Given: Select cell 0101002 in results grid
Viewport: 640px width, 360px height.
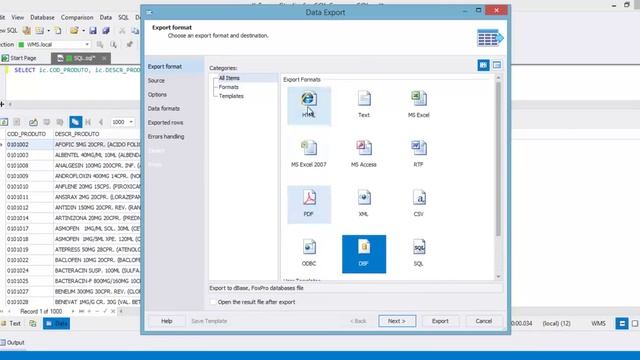Looking at the screenshot, I should (29, 144).
